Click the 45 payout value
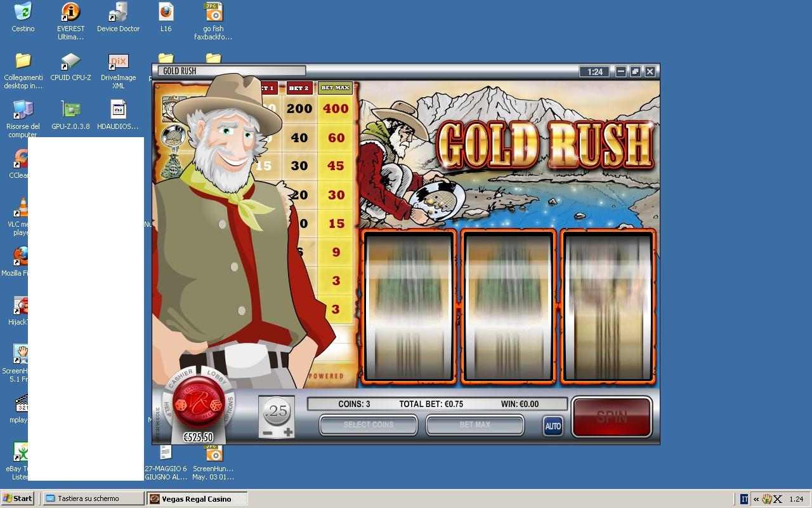This screenshot has width=812, height=508. pos(336,166)
